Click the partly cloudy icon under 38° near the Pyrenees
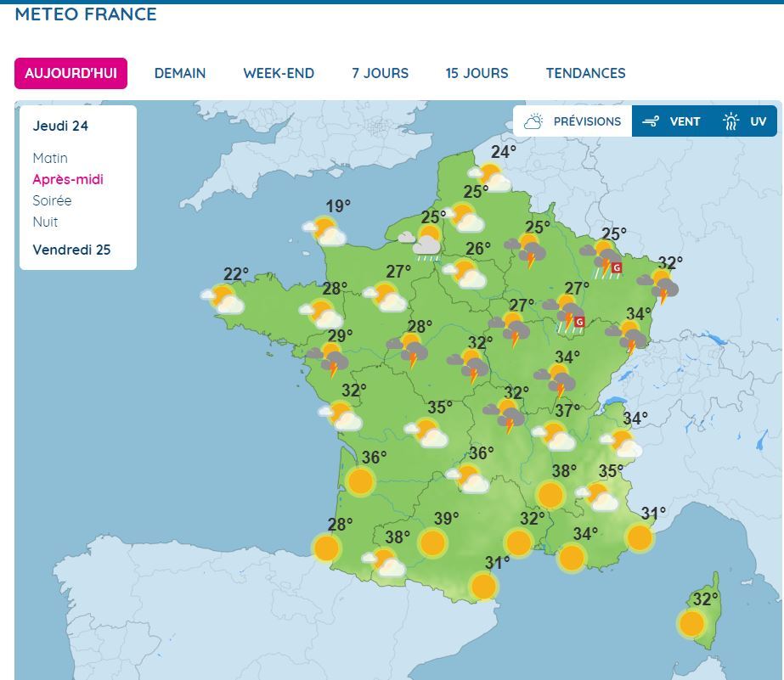784x680 pixels. (x=384, y=562)
